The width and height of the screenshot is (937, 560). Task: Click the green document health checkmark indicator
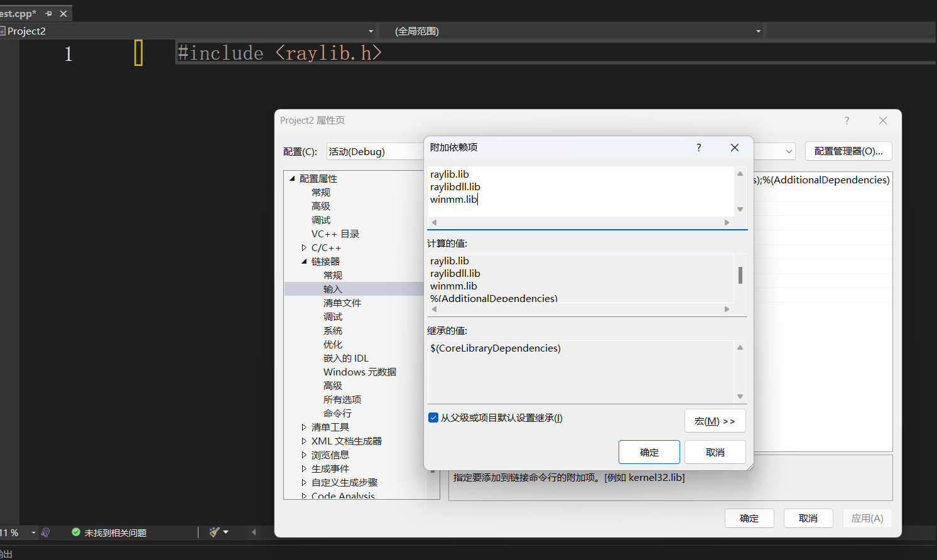tap(75, 531)
